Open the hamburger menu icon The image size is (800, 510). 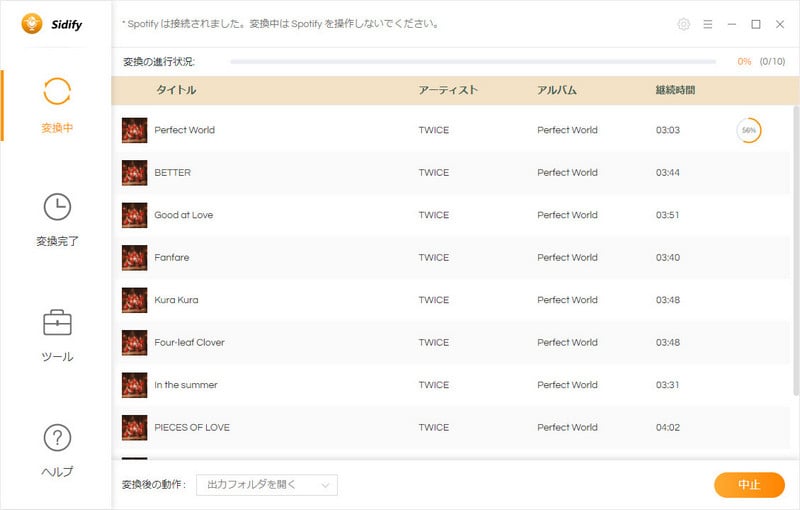pyautogui.click(x=708, y=24)
